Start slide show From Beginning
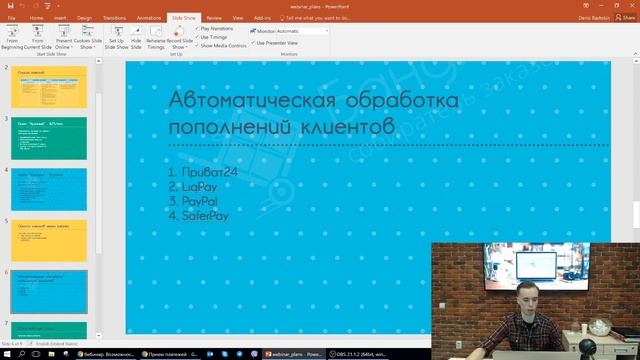Viewport: 640px width, 360px height. coord(12,37)
